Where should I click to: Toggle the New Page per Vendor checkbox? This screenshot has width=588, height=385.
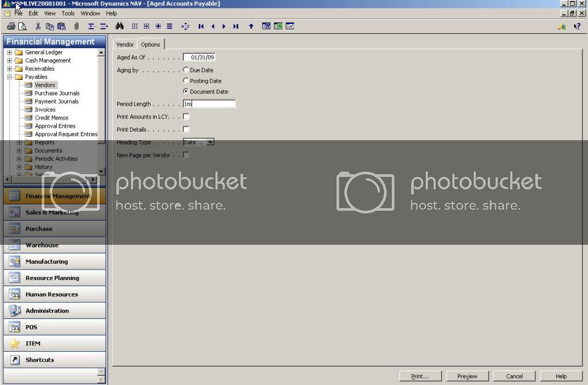pyautogui.click(x=186, y=155)
